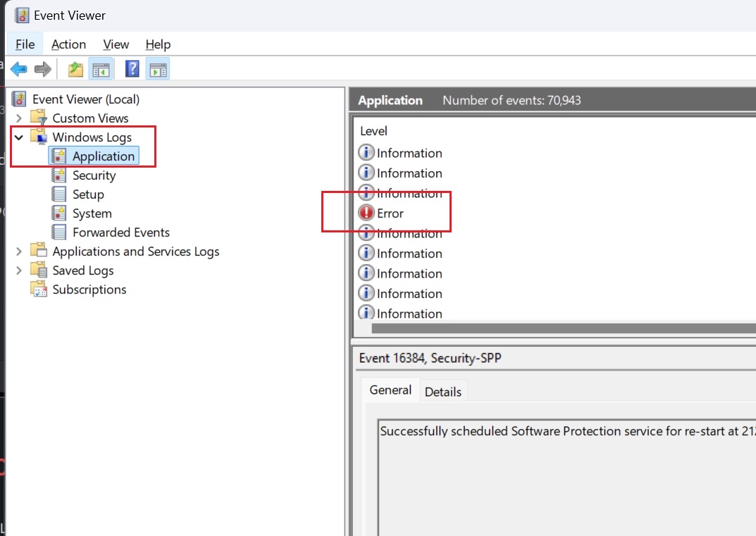Click the Help question mark toolbar icon

[x=132, y=69]
